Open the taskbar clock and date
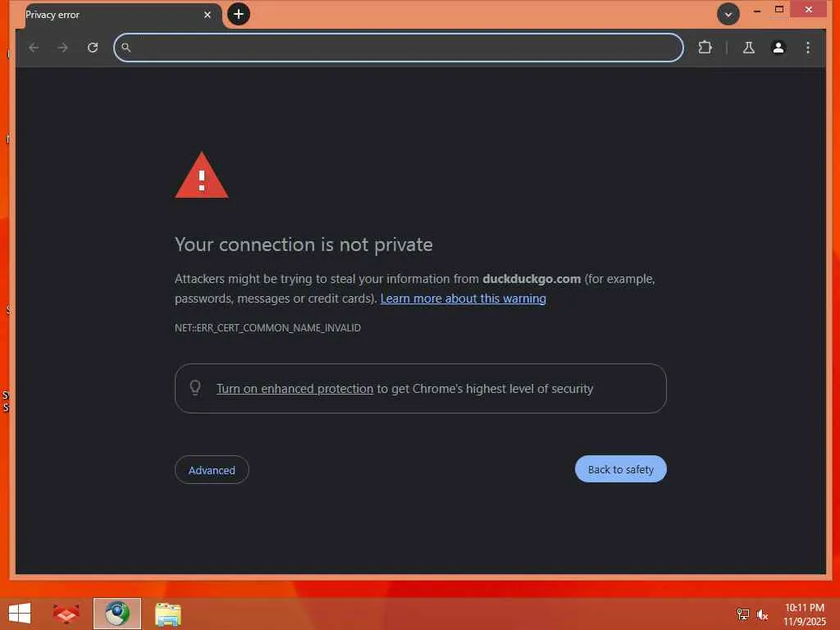 click(804, 614)
